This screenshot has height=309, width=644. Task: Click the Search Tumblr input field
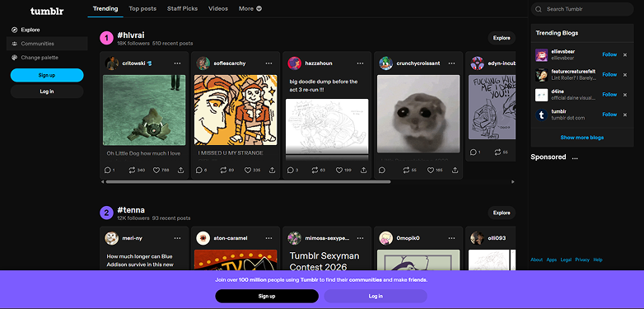click(582, 9)
